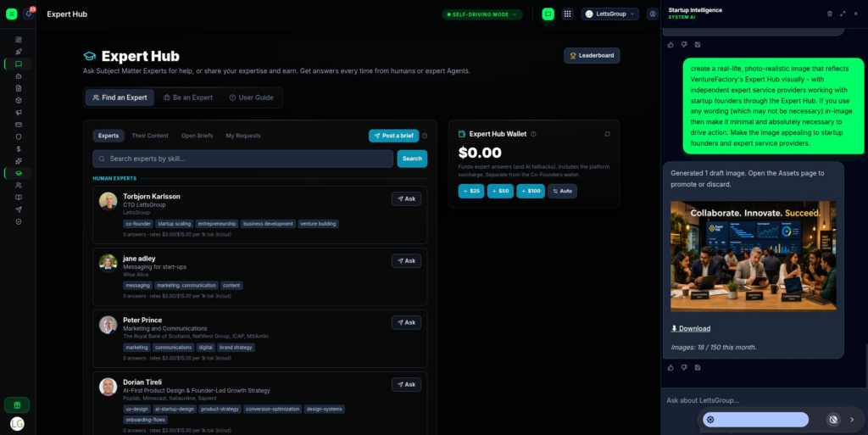Click the Leaderboard button
The height and width of the screenshot is (435, 868).
pyautogui.click(x=592, y=55)
